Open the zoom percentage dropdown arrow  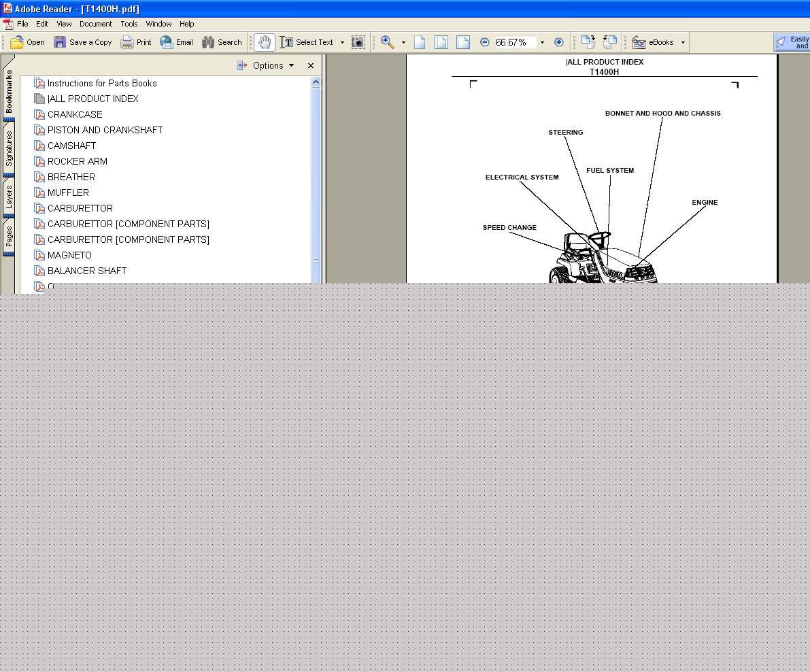tap(542, 42)
